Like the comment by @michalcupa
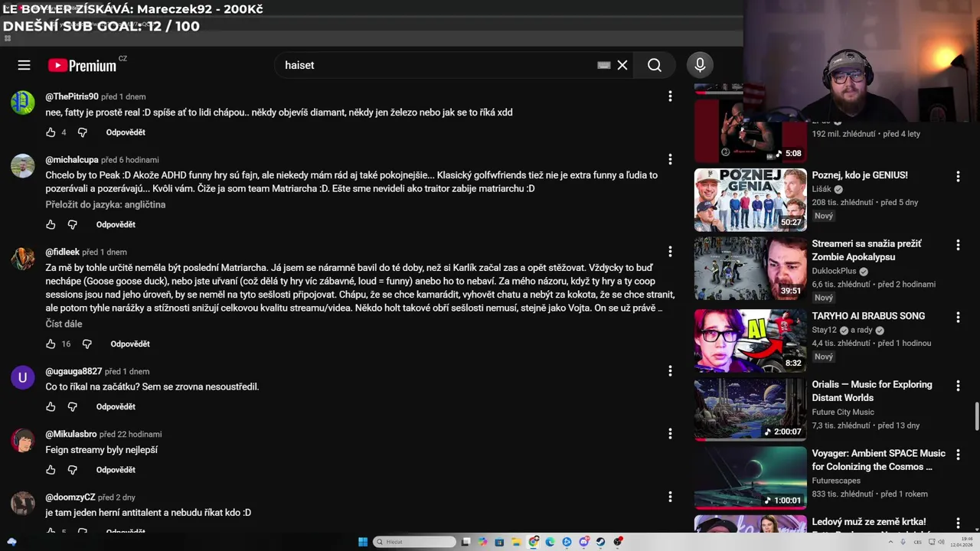 click(51, 225)
